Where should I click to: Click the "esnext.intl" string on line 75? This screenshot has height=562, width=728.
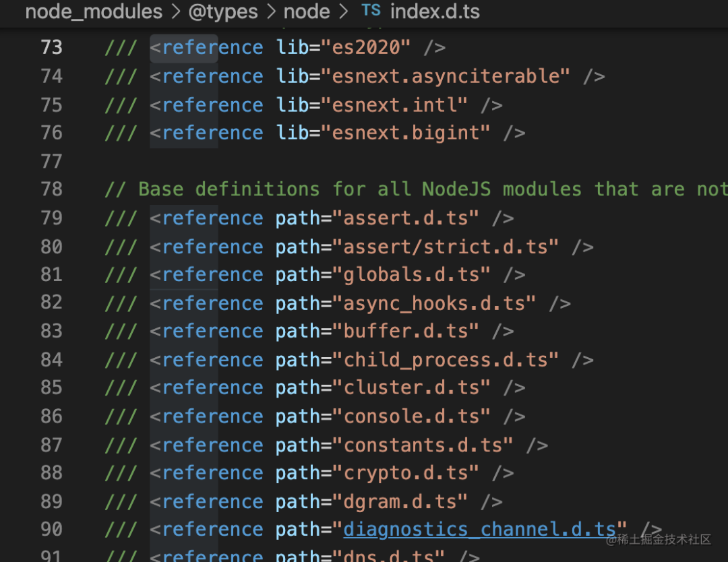pyautogui.click(x=394, y=105)
